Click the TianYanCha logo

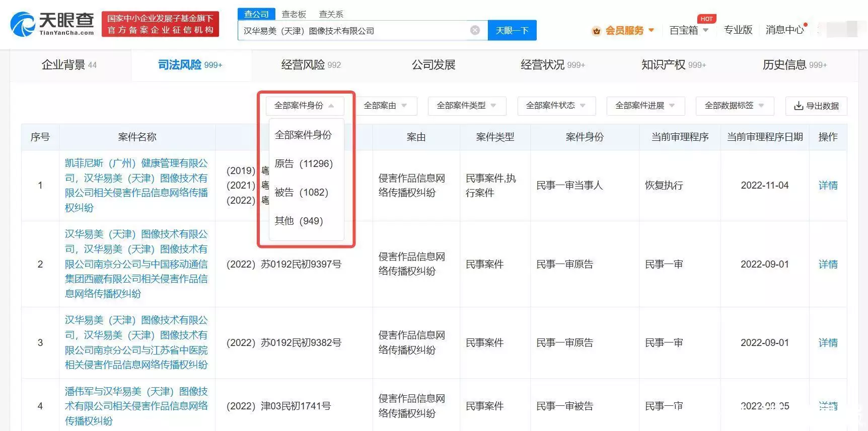tap(52, 24)
